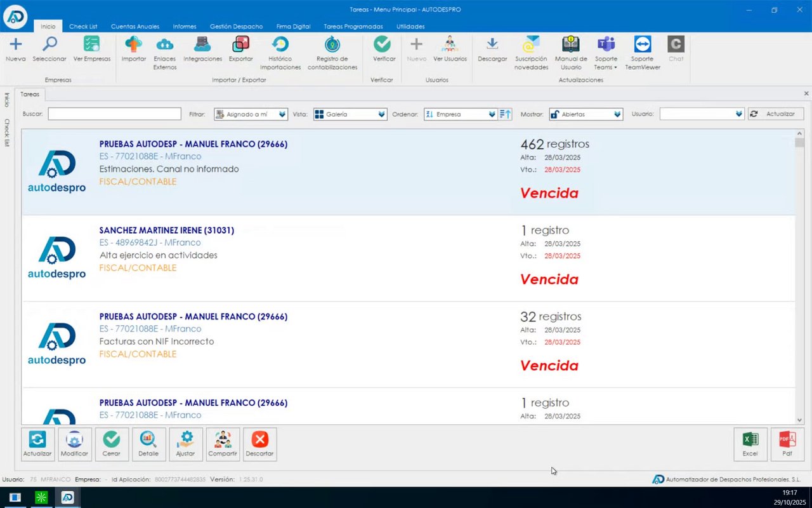Switch to the Check List ribbon tab
This screenshot has height=508, width=812.
tap(83, 27)
